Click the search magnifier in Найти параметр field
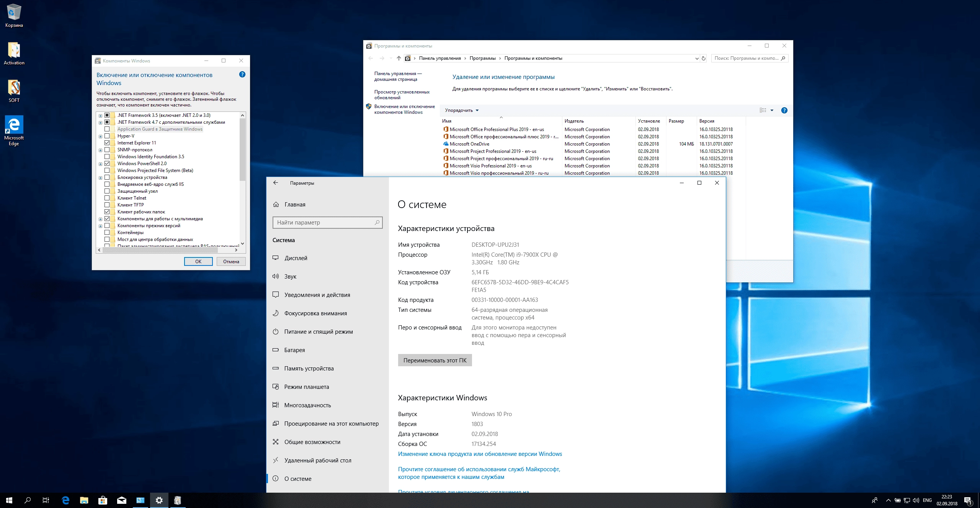980x508 pixels. (377, 223)
